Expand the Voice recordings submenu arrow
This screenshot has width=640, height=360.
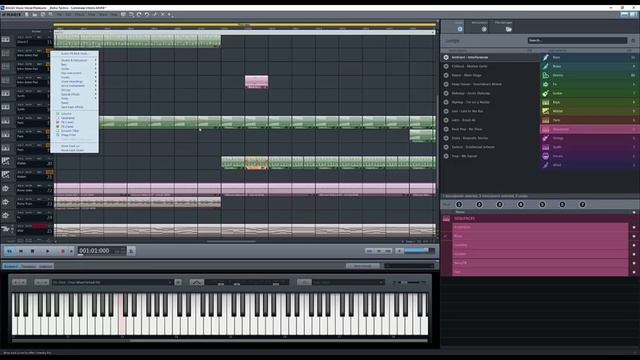(x=96, y=81)
